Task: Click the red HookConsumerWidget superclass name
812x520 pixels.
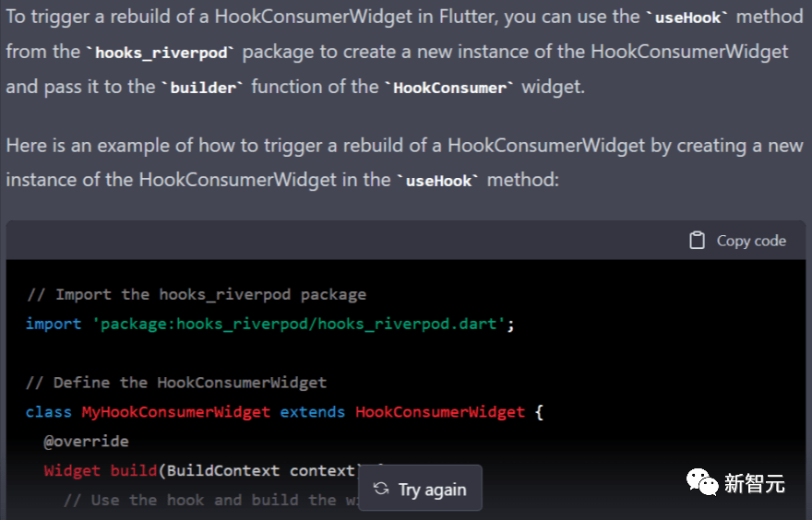Action: tap(440, 412)
